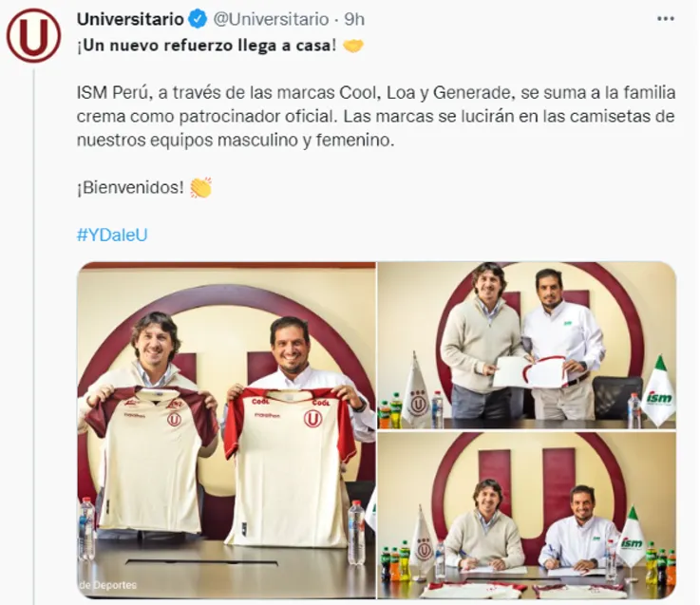
Task: Click the U crest on the right red-sleeved jersey
Action: point(312,419)
